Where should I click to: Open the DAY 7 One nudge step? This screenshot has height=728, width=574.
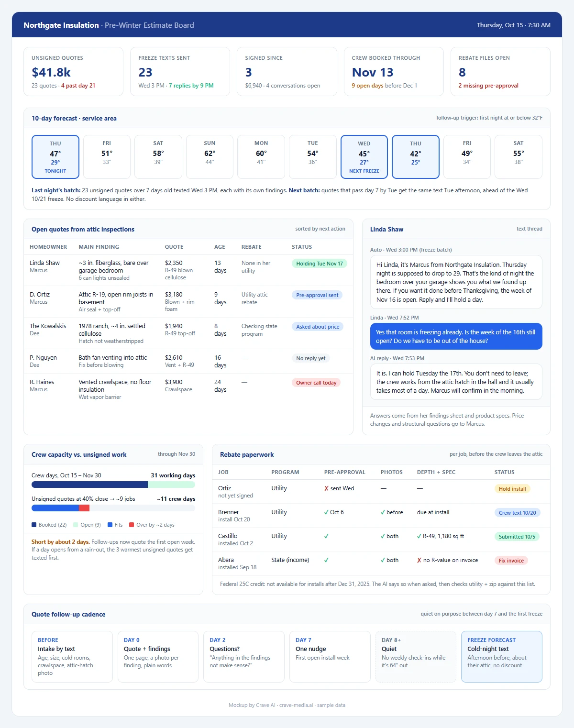pyautogui.click(x=330, y=657)
